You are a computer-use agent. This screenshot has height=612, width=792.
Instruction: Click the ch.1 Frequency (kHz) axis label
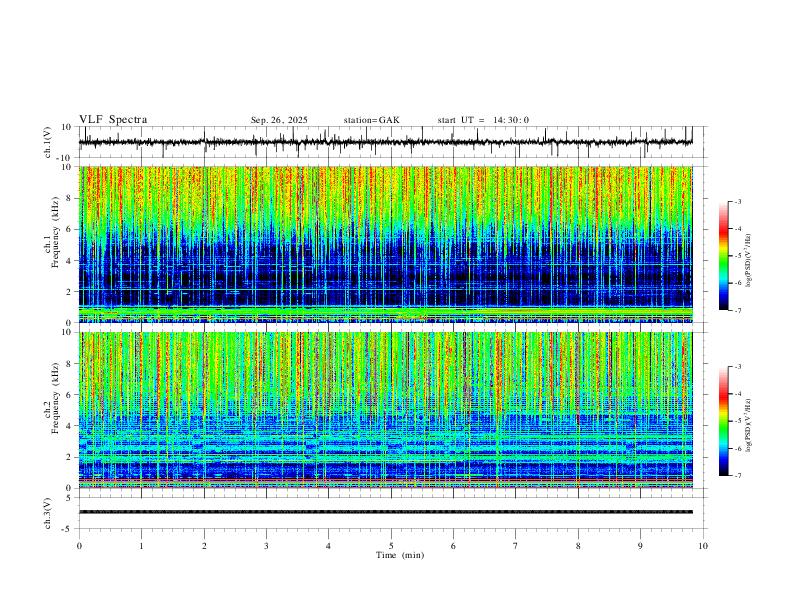point(53,233)
